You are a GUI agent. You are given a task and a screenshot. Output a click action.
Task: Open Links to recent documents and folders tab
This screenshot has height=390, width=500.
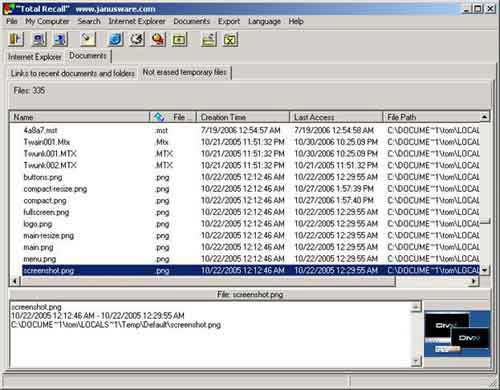(73, 73)
